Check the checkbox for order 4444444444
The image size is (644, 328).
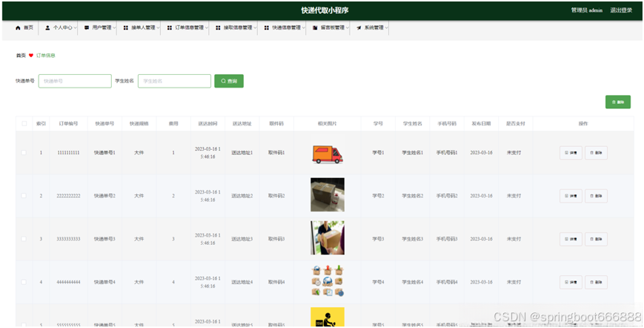(x=24, y=282)
